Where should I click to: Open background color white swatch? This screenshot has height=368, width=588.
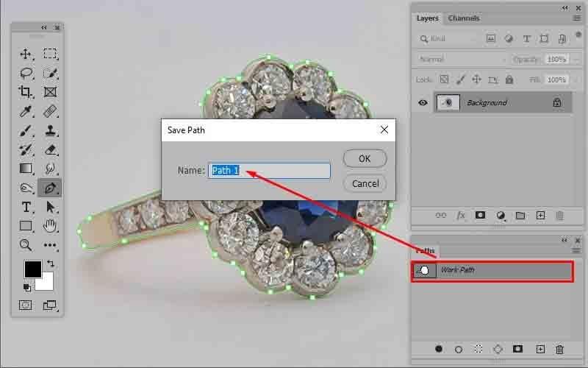coord(47,283)
